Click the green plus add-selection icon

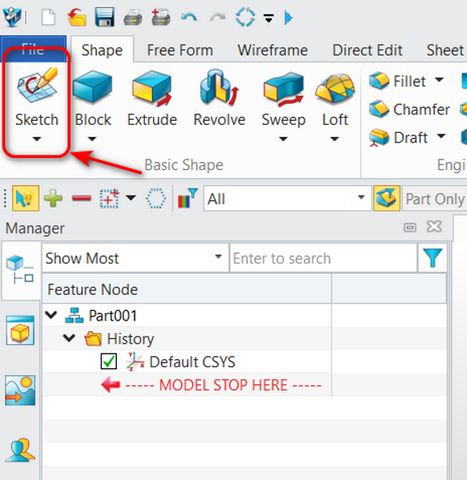53,198
